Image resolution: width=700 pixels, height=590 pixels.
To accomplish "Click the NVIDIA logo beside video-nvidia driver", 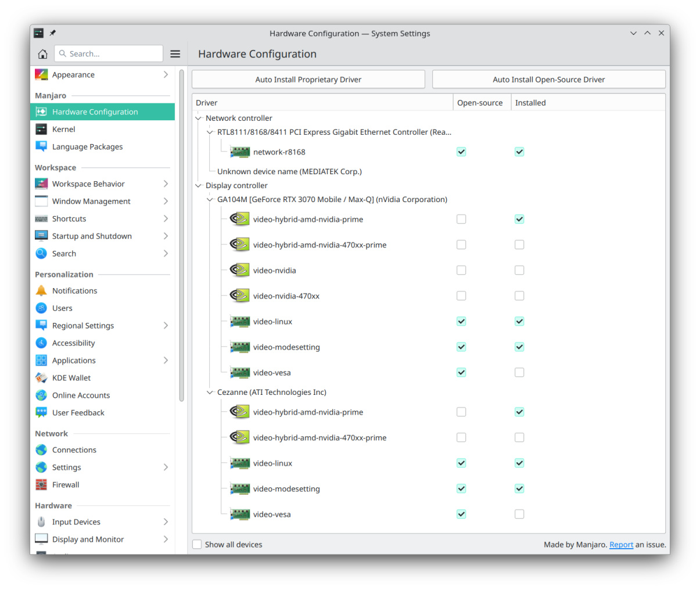I will [239, 271].
